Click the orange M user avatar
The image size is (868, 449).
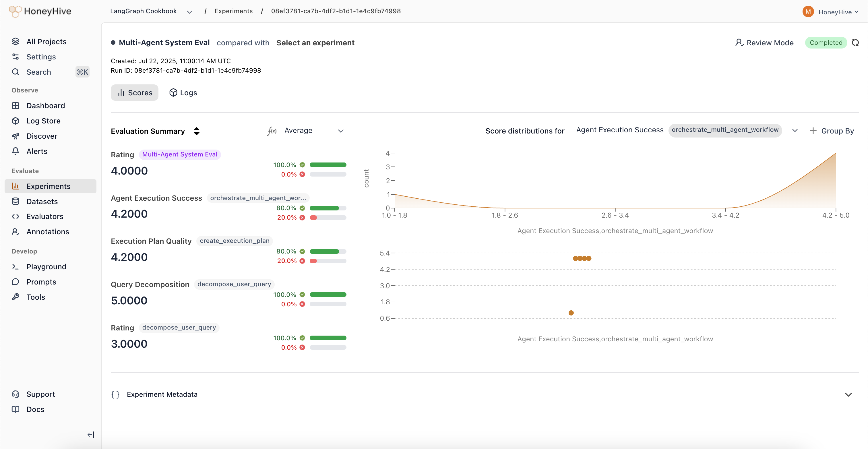pyautogui.click(x=808, y=12)
